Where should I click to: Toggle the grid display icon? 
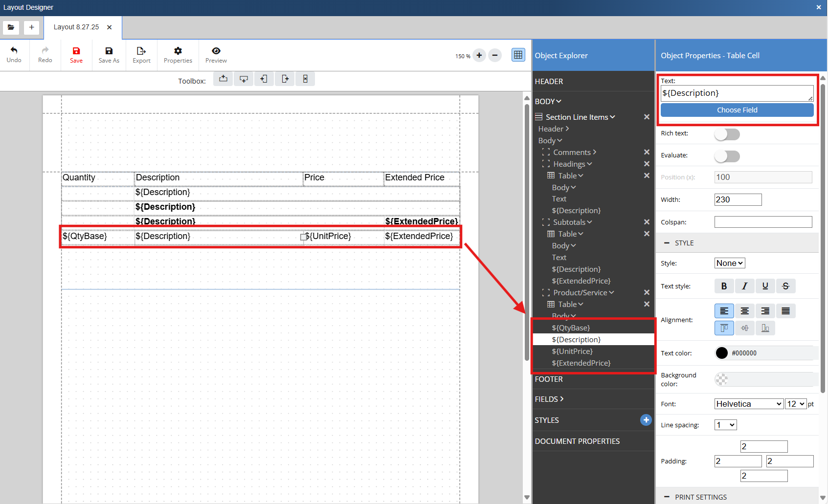tap(518, 55)
